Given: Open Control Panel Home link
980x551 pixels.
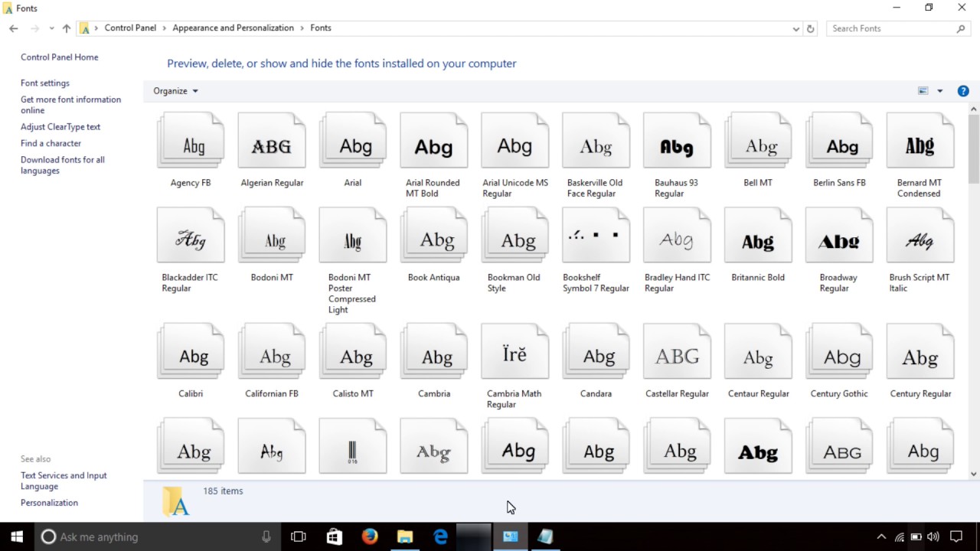Looking at the screenshot, I should 60,57.
